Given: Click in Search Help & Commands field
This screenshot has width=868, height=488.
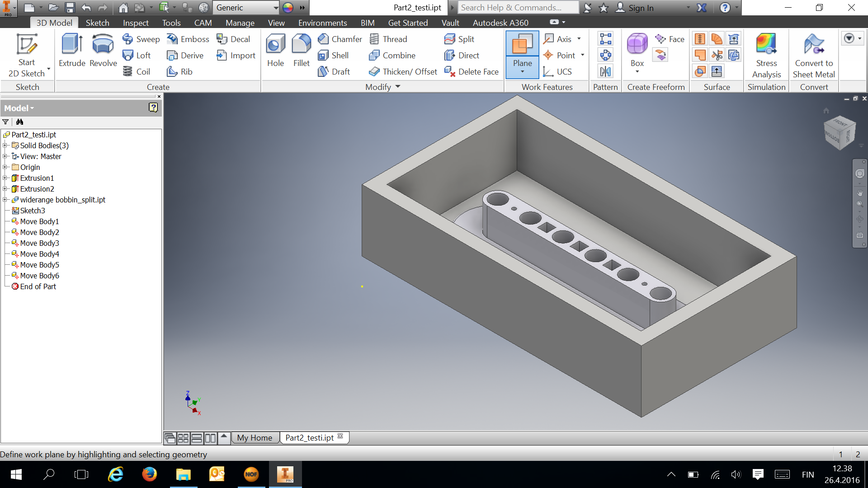Looking at the screenshot, I should click(518, 8).
